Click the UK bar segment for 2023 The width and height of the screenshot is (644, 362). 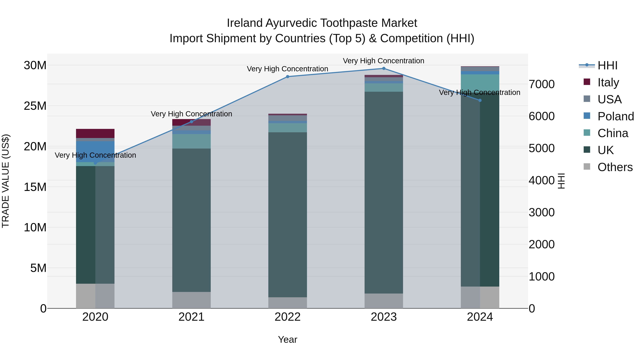pos(384,193)
